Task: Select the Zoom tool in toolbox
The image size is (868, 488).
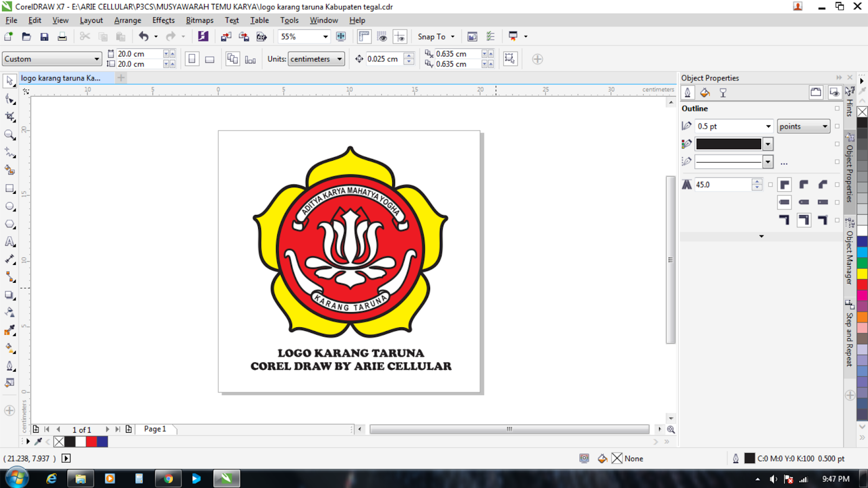Action: [x=10, y=135]
